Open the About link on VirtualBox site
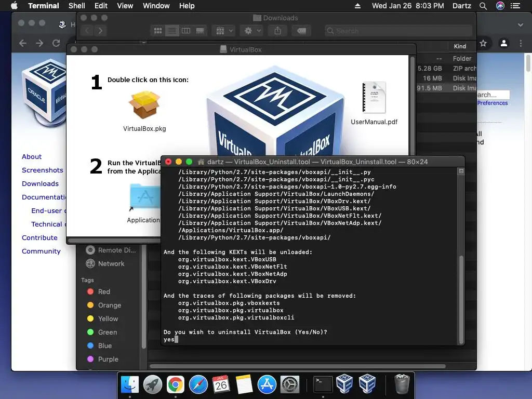Screen dimensions: 532x399 [32, 157]
